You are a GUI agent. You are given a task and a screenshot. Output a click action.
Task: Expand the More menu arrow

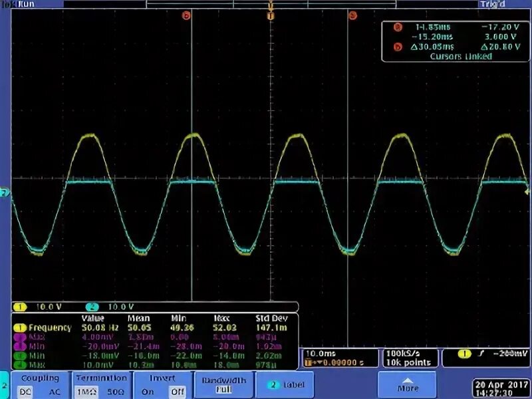pyautogui.click(x=407, y=381)
